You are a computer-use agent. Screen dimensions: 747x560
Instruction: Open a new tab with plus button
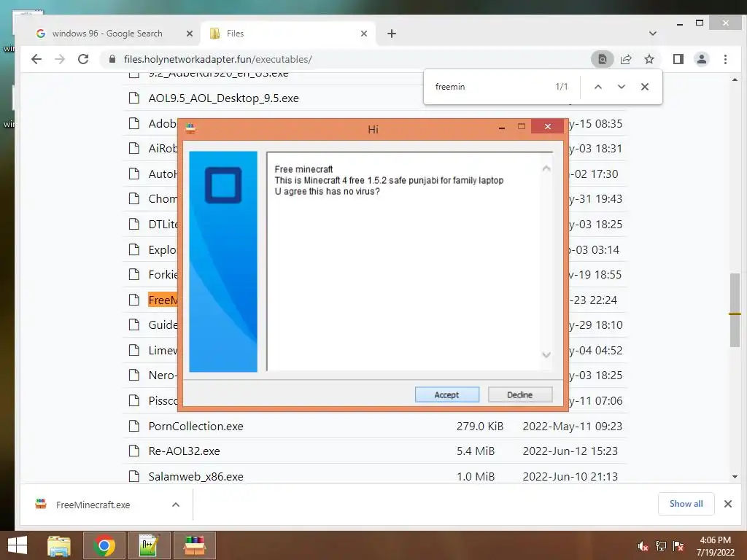pos(392,34)
